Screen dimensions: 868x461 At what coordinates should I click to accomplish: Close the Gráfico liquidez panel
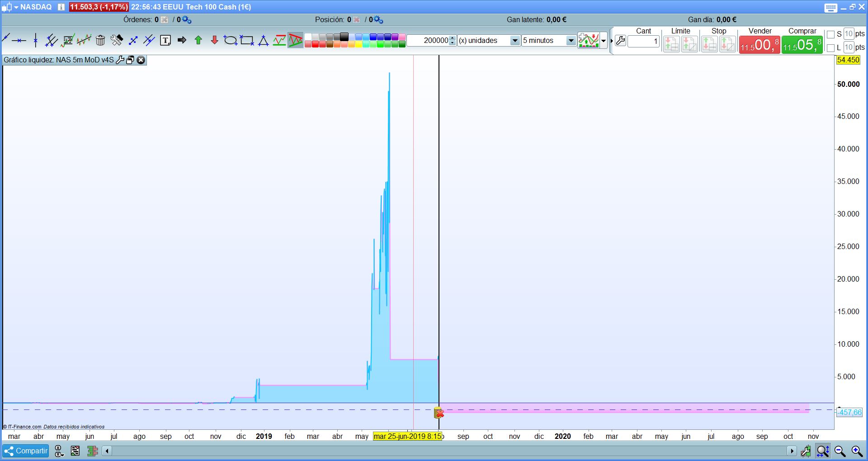coord(141,60)
